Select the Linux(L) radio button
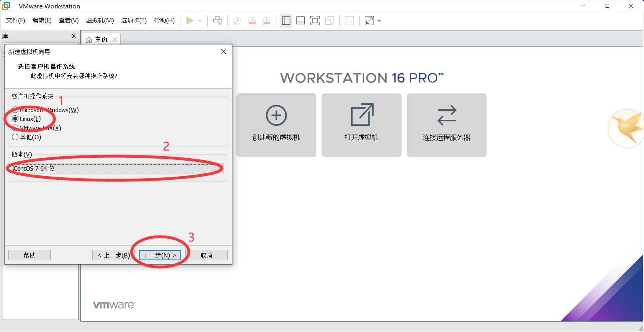Viewport: 644px width, 332px height. 15,119
